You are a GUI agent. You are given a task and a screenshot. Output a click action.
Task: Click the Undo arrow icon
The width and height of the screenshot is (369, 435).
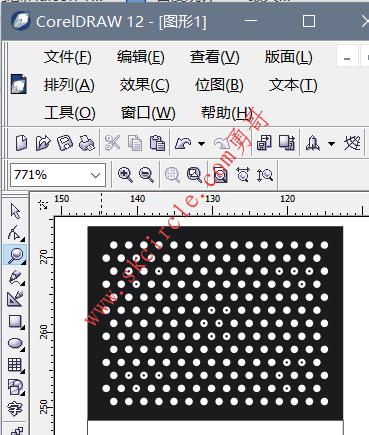[x=183, y=144]
